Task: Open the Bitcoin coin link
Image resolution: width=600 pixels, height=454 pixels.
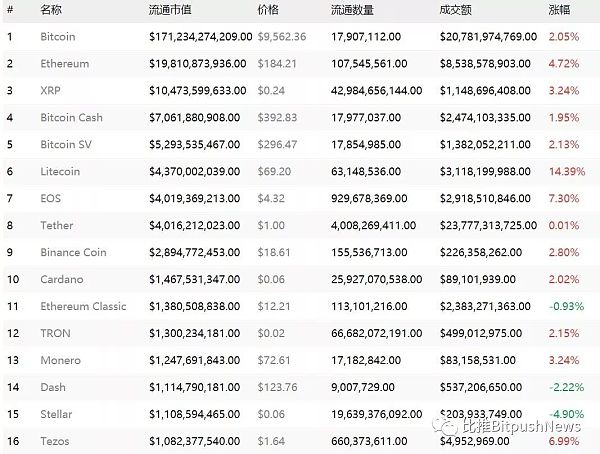Action: pos(59,37)
